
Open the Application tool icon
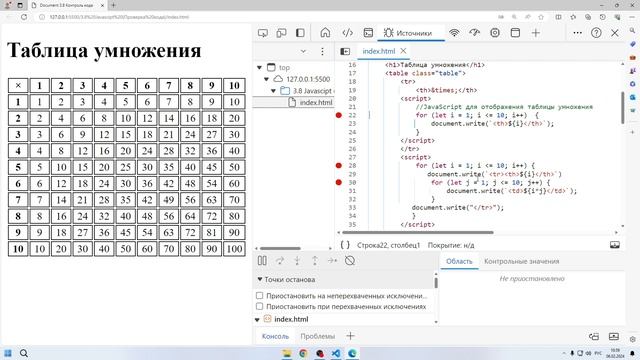tap(515, 33)
